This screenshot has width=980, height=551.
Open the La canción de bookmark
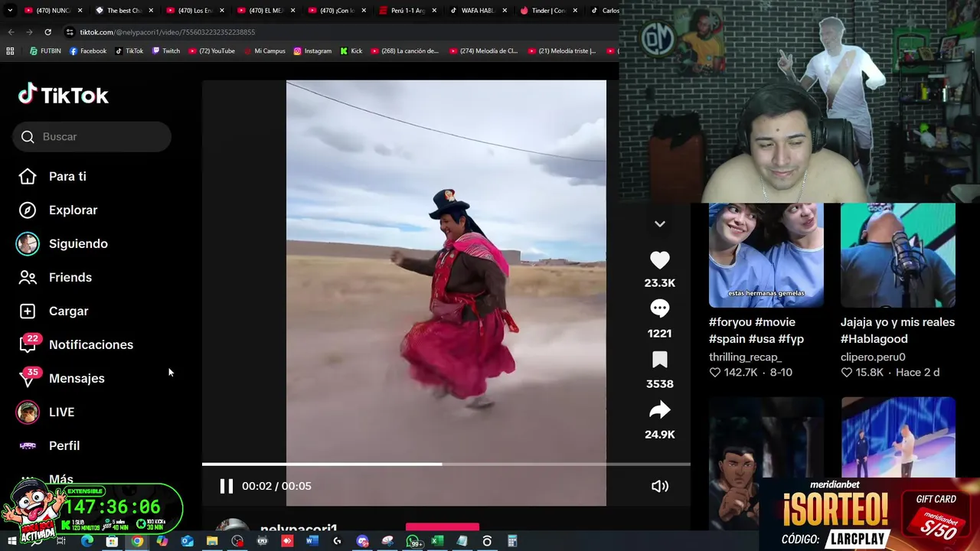[405, 51]
